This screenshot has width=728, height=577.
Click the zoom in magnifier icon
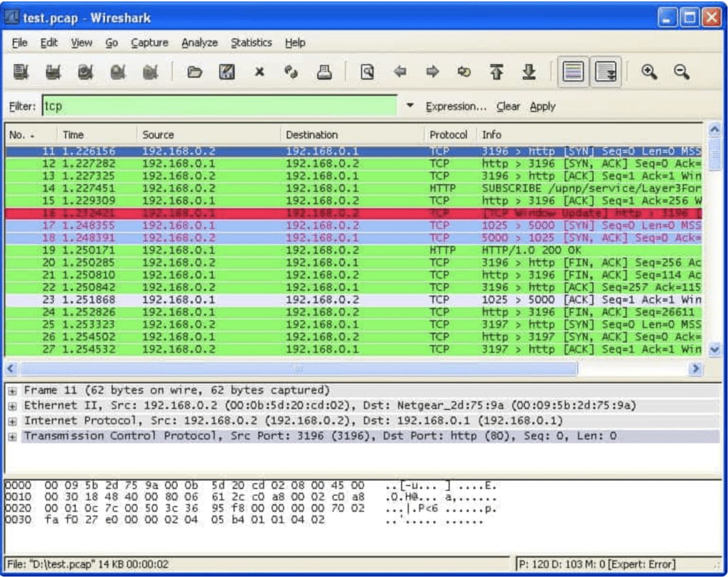pos(646,71)
